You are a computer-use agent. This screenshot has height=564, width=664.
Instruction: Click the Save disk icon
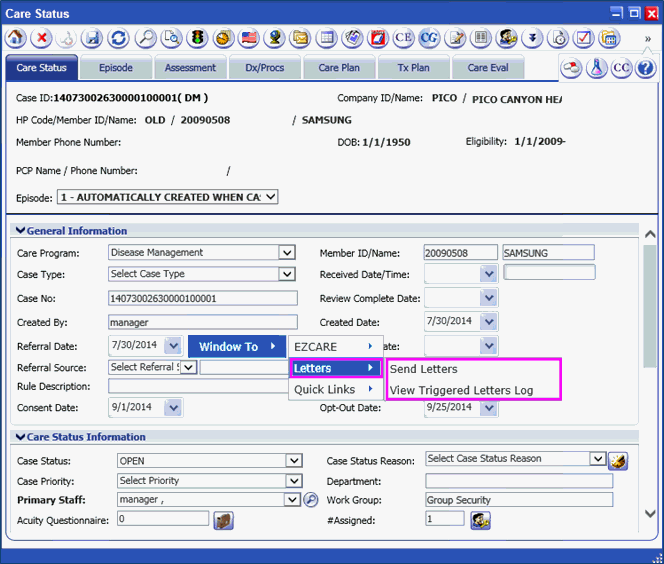click(x=93, y=38)
